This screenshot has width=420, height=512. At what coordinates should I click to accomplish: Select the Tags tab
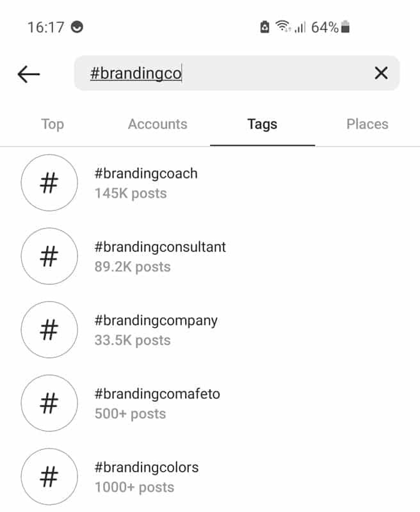262,124
